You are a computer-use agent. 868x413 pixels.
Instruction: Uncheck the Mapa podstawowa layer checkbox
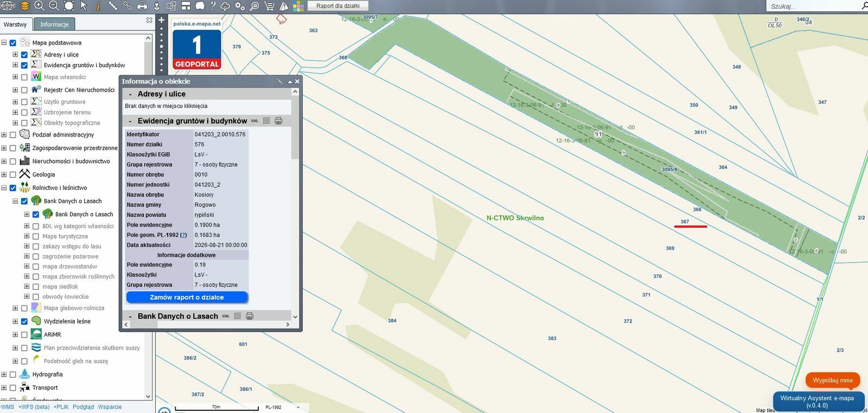click(x=13, y=43)
